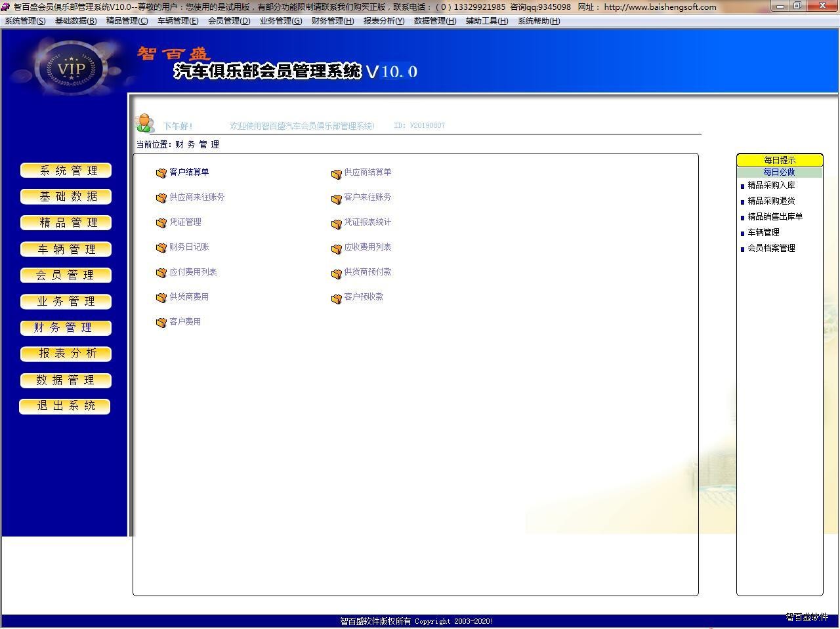The height and width of the screenshot is (629, 840).
Task: Open the 应付费用列表 link
Action: point(193,272)
